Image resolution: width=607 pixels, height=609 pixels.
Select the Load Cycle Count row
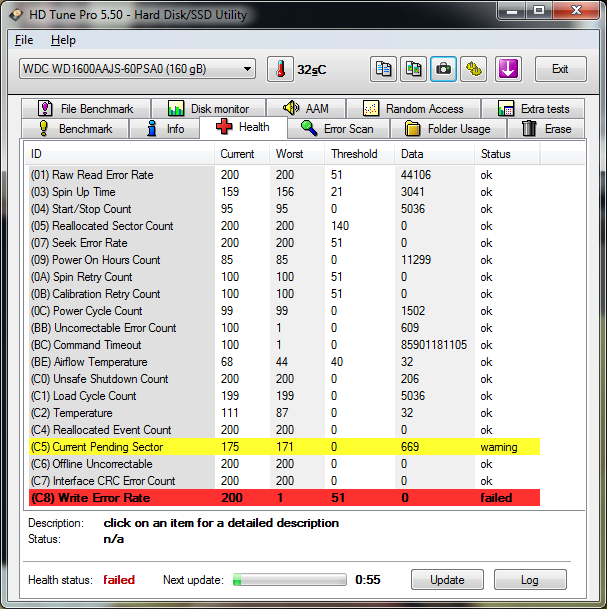coord(284,396)
